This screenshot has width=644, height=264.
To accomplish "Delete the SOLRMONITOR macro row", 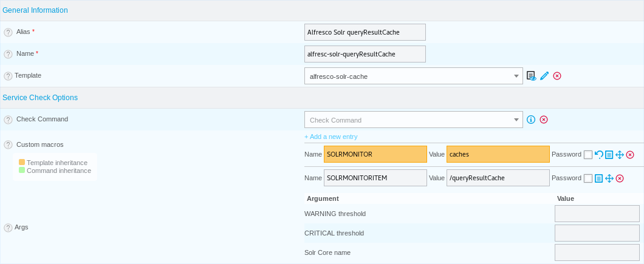I will click(x=631, y=155).
